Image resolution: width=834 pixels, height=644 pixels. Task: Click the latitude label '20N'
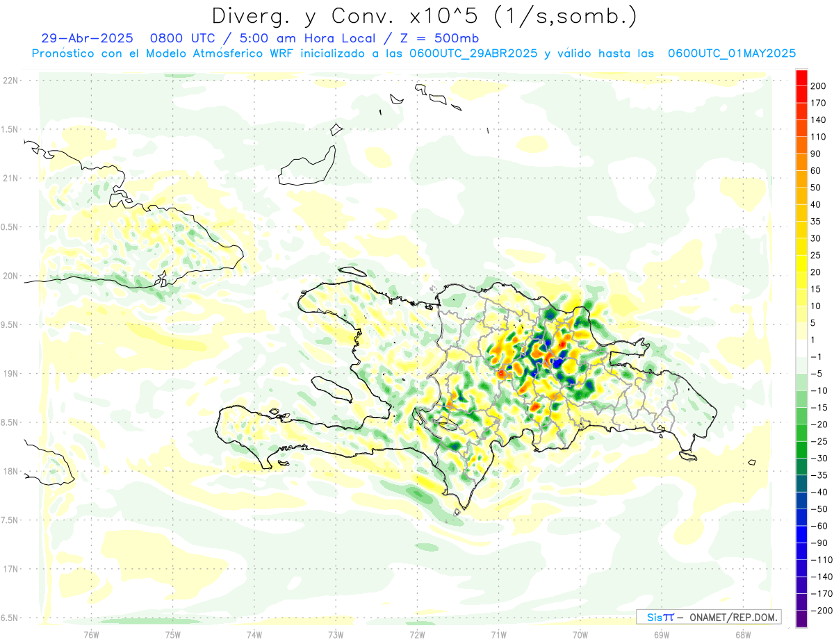(x=10, y=276)
